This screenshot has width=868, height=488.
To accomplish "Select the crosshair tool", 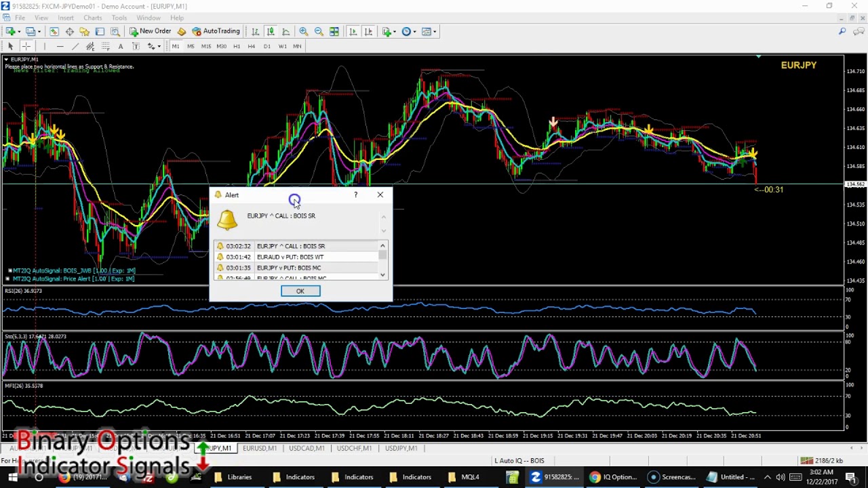I will coord(26,46).
